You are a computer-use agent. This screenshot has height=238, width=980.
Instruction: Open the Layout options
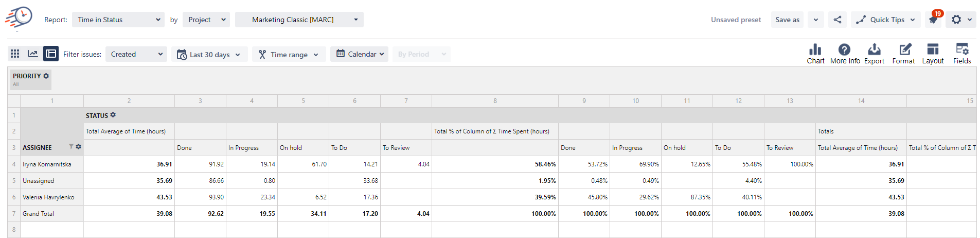pos(933,54)
